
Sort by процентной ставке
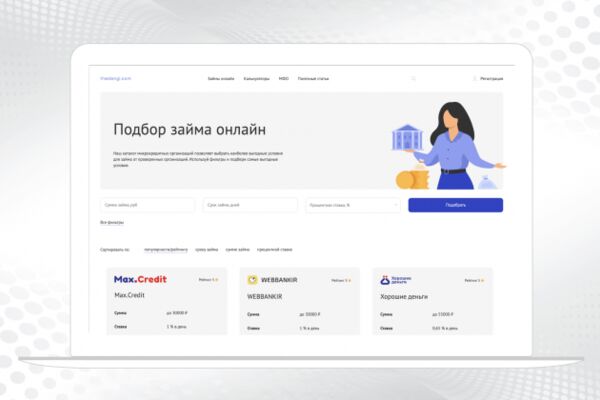274,250
